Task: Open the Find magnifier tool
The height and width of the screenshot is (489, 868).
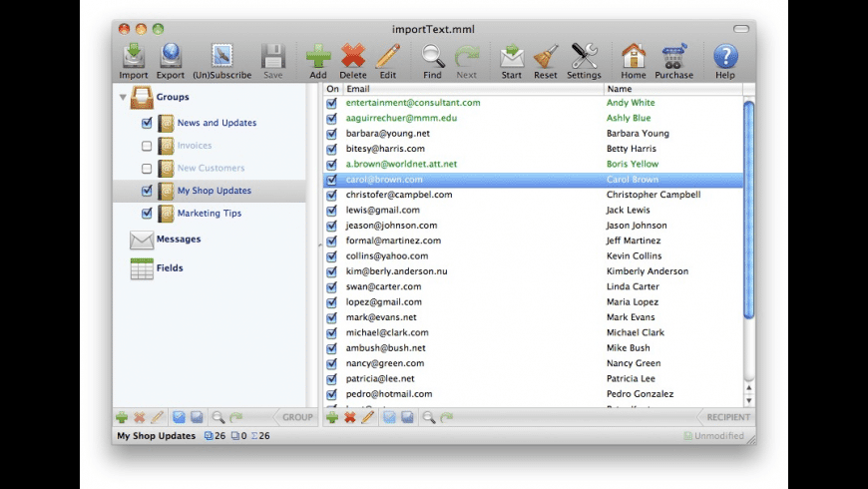Action: 432,57
